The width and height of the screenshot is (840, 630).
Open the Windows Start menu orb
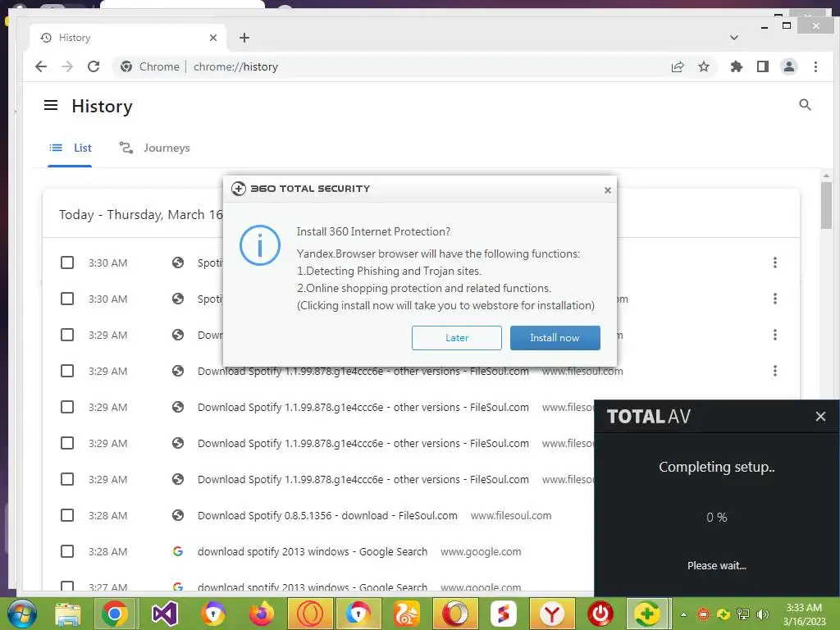(22, 614)
